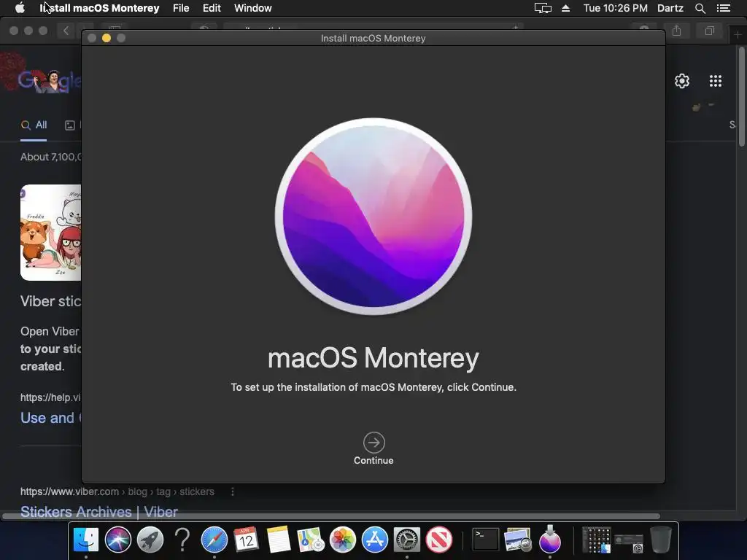The image size is (747, 560).
Task: Open Safari from the Dock
Action: pos(214,540)
